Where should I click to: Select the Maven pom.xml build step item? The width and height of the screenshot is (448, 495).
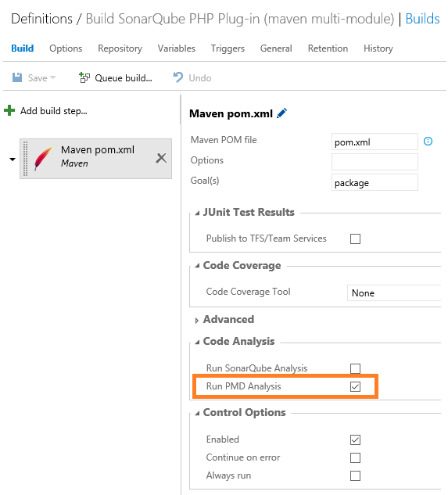pos(95,159)
